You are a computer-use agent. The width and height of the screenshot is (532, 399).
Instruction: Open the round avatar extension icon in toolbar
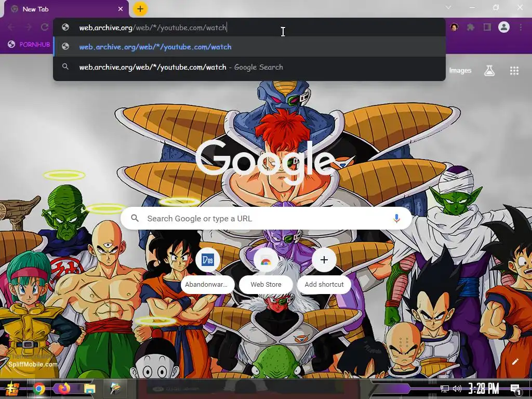(454, 27)
